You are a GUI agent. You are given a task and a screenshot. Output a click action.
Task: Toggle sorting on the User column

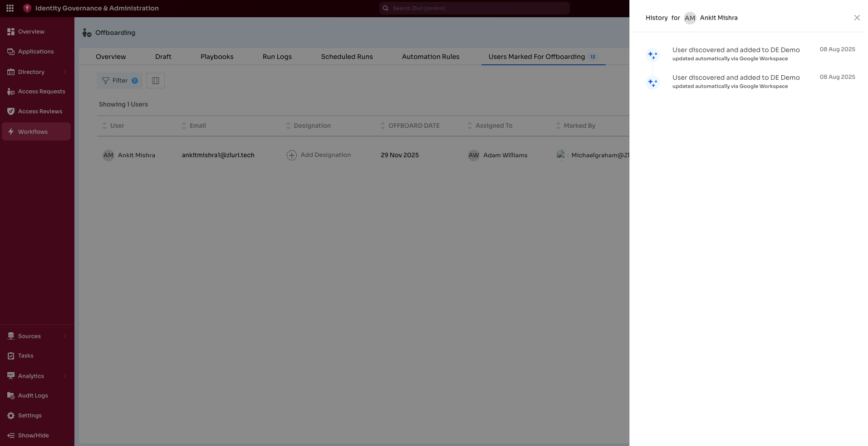(105, 126)
